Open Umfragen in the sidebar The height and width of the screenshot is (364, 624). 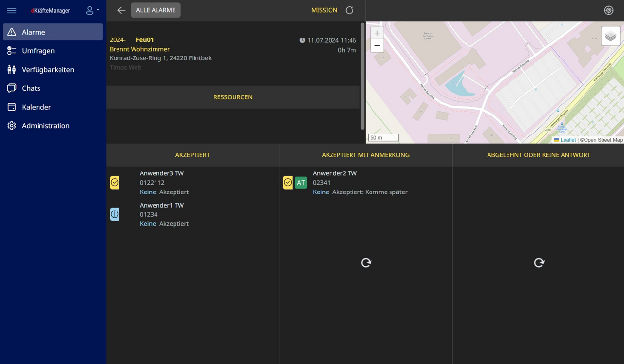pyautogui.click(x=38, y=51)
